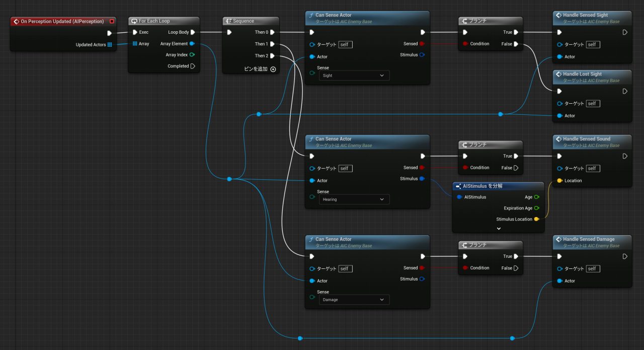The height and width of the screenshot is (350, 644).
Task: Click the Expiration Age green output pin
Action: point(536,208)
